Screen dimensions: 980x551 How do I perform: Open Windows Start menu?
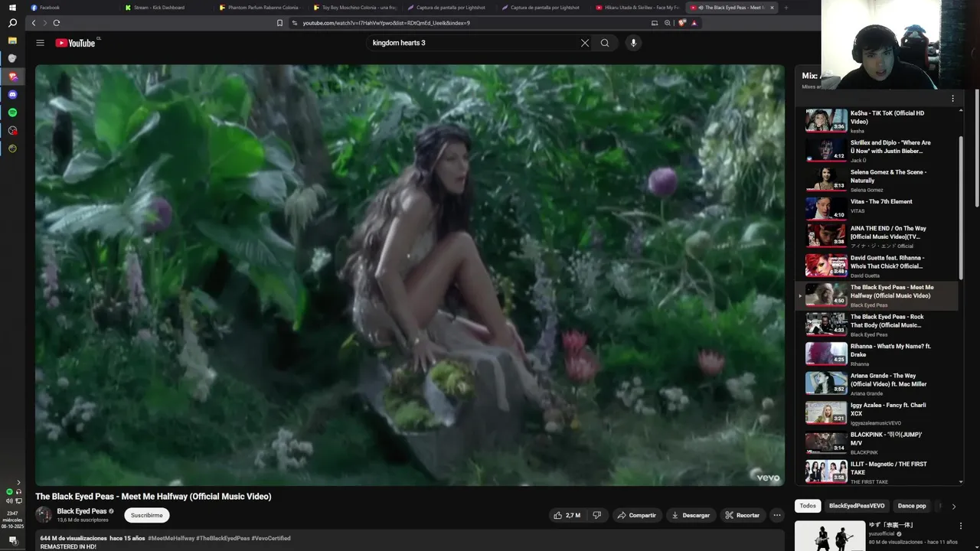pos(12,8)
